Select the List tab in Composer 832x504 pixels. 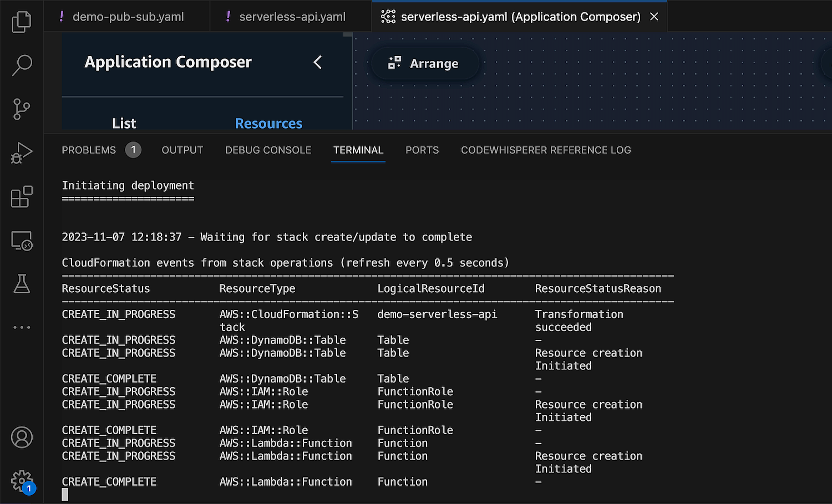(x=124, y=123)
